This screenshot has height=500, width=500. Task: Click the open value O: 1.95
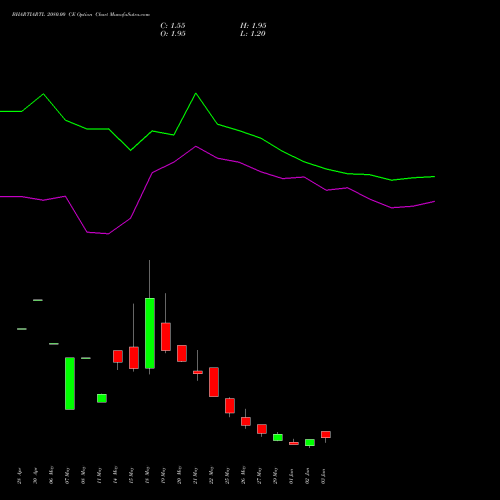pos(173,34)
